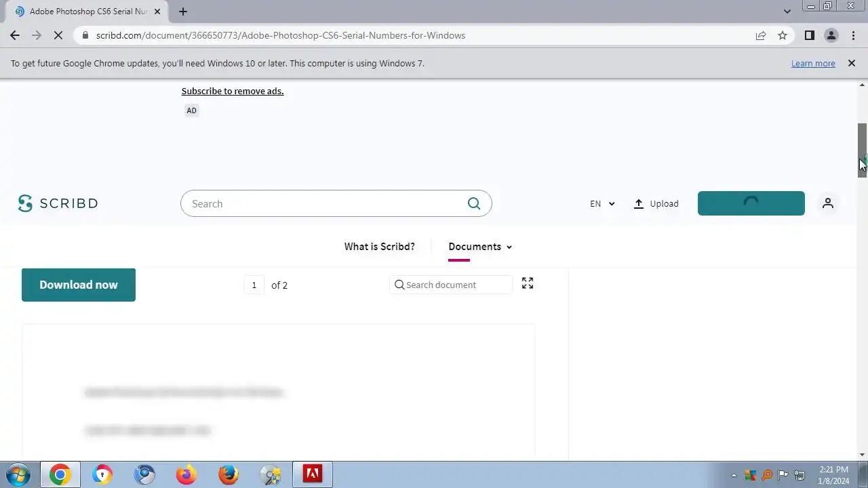Open the blue Chromium taskbar icon
This screenshot has height=488, width=868.
[x=144, y=474]
